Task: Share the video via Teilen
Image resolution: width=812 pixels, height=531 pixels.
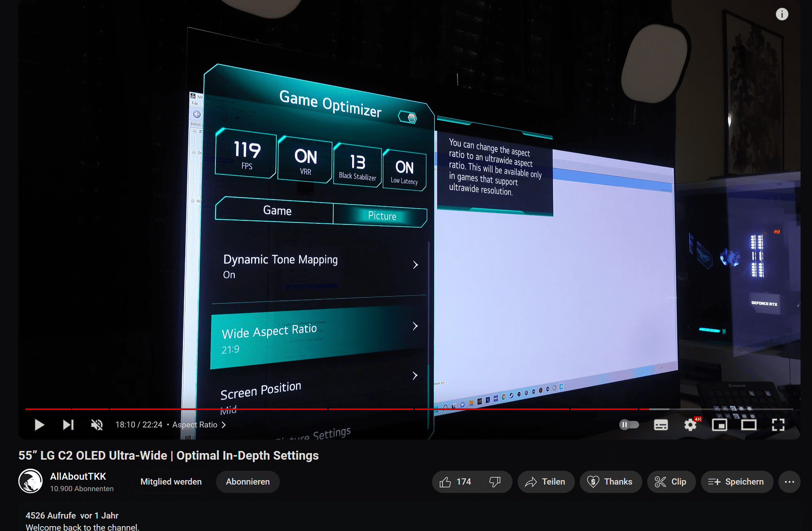Action: click(x=546, y=482)
